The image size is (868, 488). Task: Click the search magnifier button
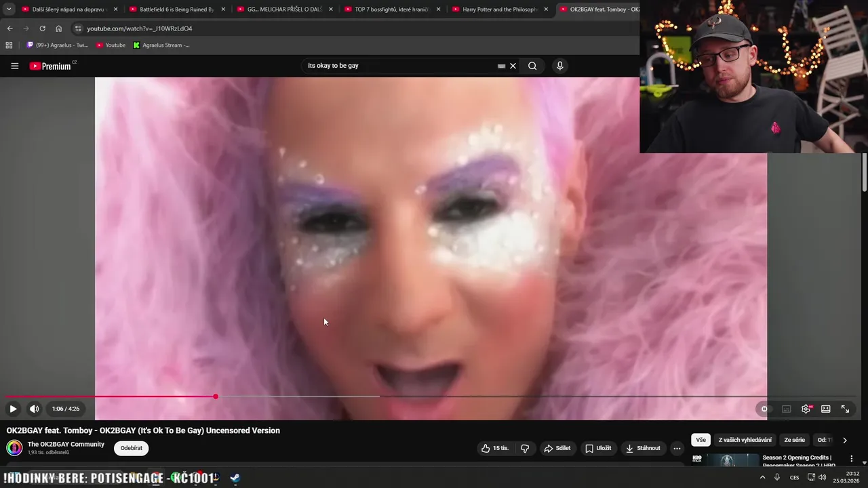click(x=532, y=66)
